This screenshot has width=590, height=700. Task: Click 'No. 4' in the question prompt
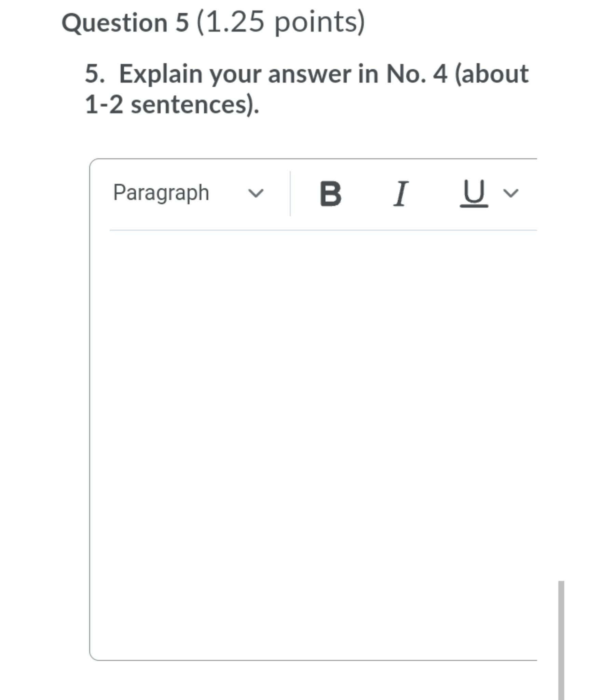click(416, 74)
